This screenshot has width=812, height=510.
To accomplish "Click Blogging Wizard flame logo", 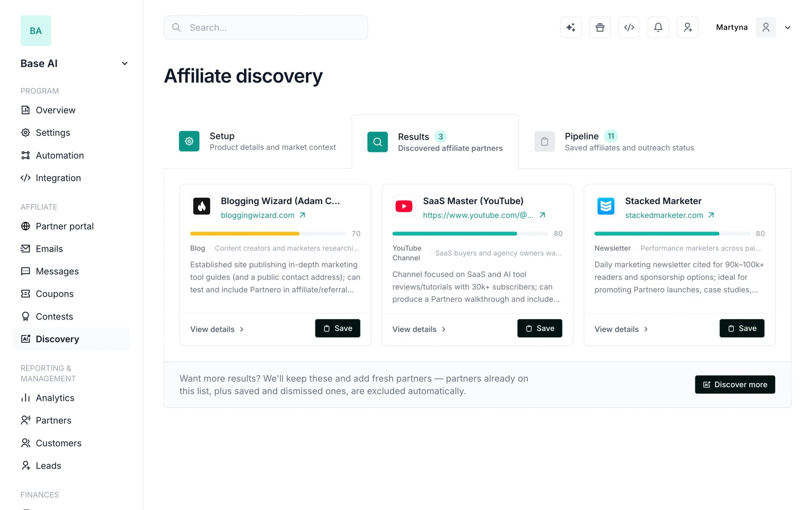I will click(x=202, y=206).
